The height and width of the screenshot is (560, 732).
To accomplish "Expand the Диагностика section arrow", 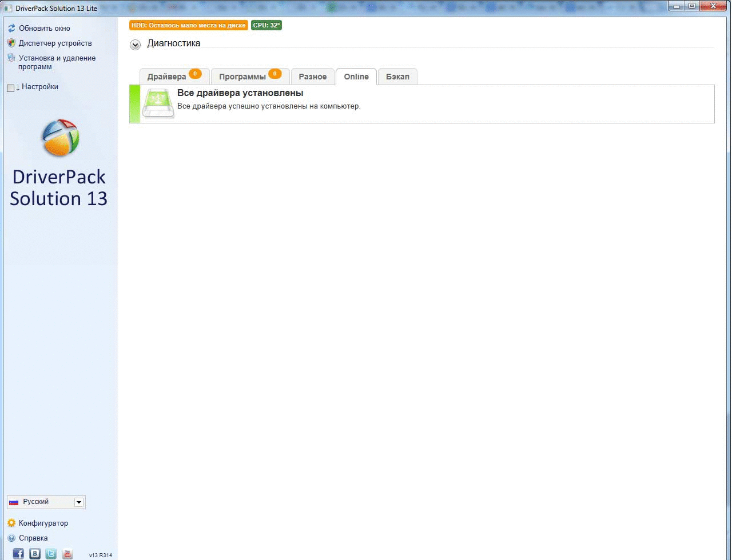I will click(x=135, y=45).
